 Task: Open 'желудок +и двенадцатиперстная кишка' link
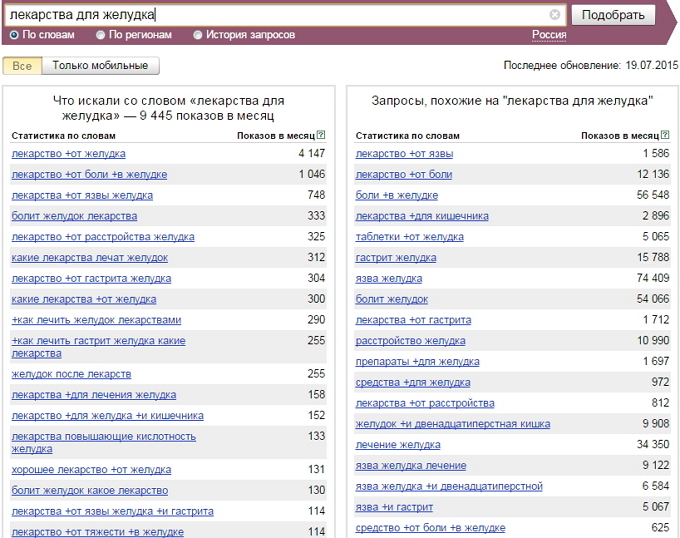[453, 424]
